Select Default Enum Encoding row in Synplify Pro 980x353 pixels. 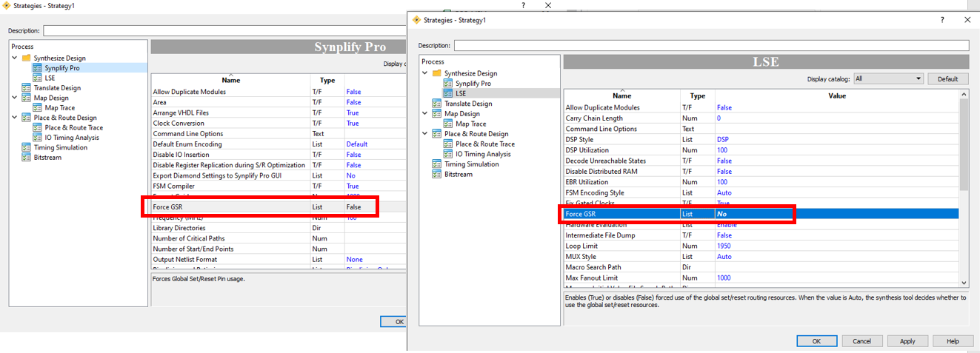point(279,144)
